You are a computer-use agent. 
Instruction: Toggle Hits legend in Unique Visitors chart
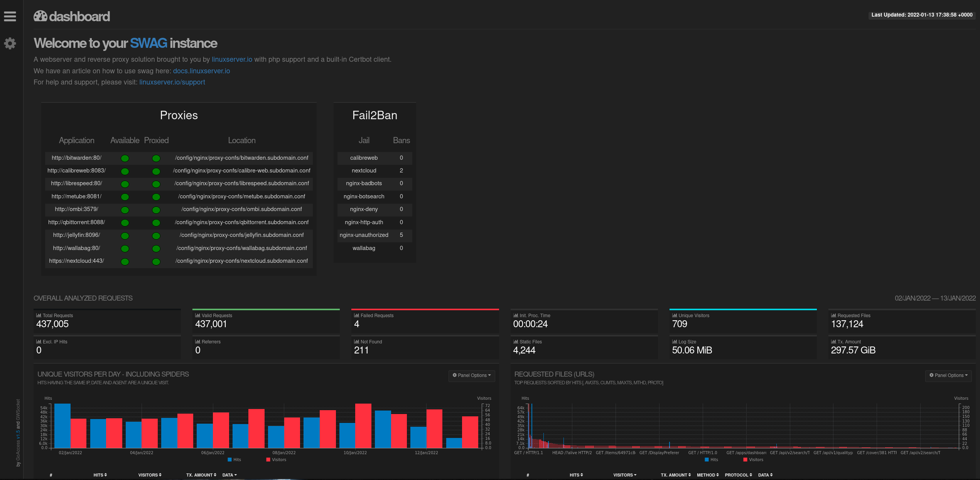(234, 460)
